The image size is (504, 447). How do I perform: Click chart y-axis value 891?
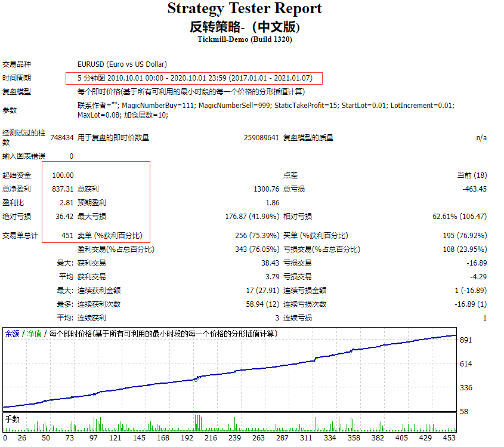point(466,340)
